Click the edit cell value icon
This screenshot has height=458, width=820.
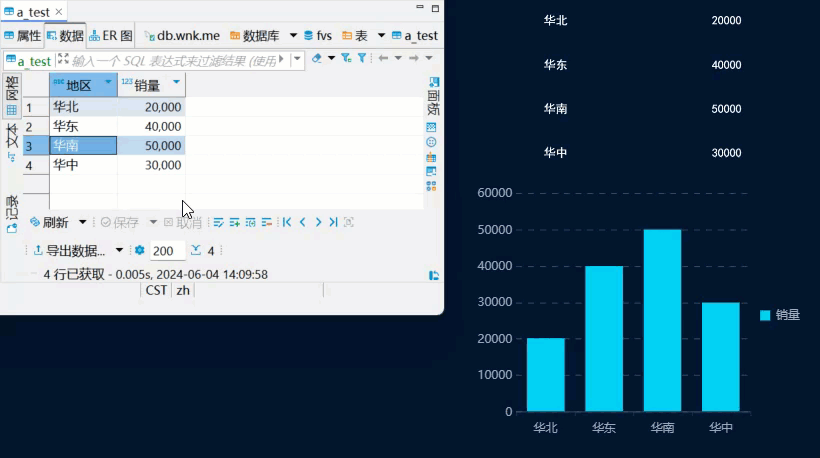(x=219, y=223)
